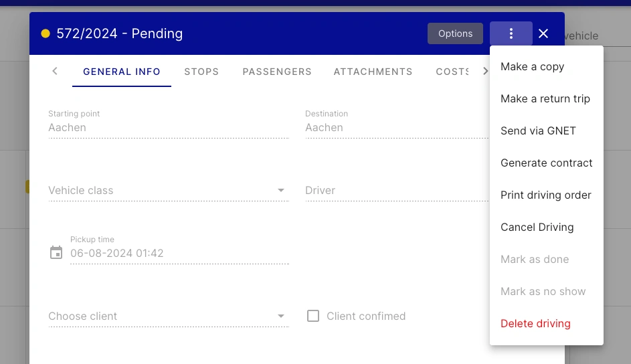Expand the Vehicle class dropdown
Screen dimensions: 631x364
click(281, 191)
